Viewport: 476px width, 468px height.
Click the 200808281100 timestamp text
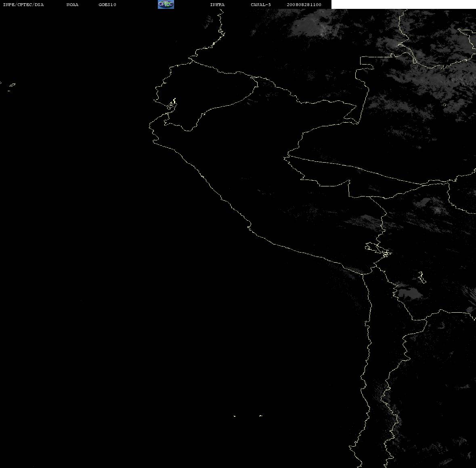[x=304, y=4]
